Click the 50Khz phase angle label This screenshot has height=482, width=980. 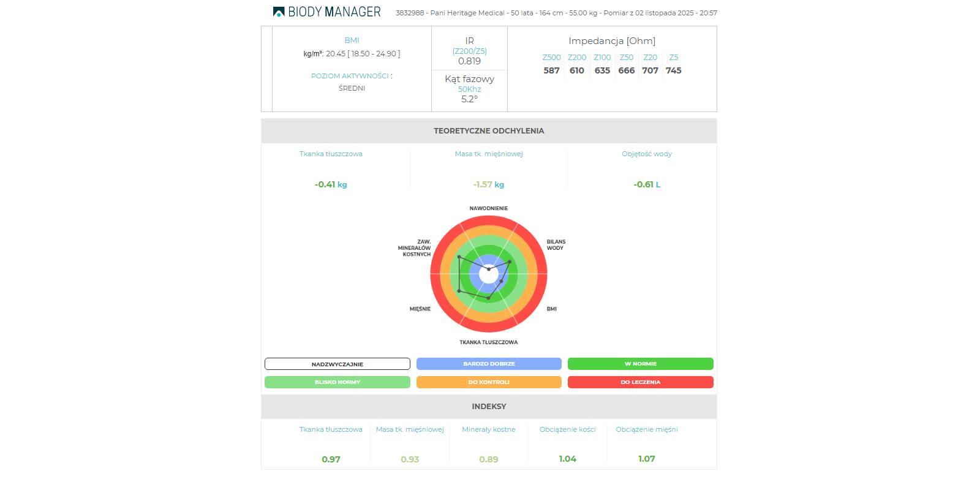[469, 89]
